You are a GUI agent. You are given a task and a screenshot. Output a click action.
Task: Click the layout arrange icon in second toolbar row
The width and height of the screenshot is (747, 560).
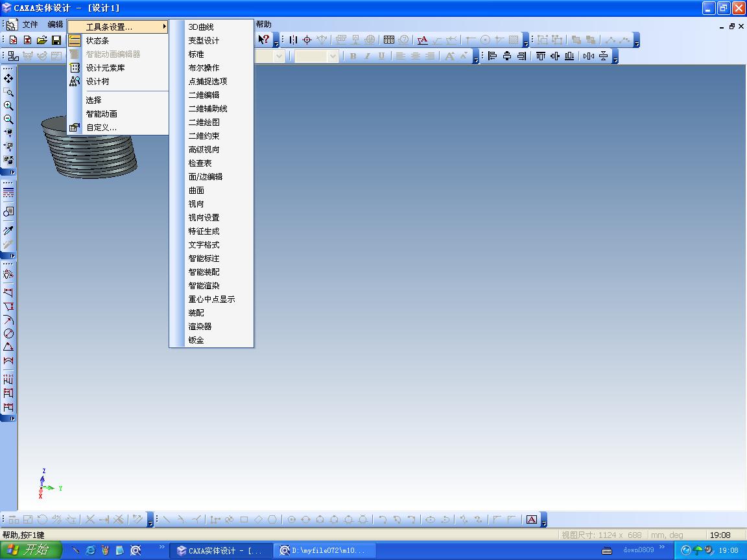[14, 56]
